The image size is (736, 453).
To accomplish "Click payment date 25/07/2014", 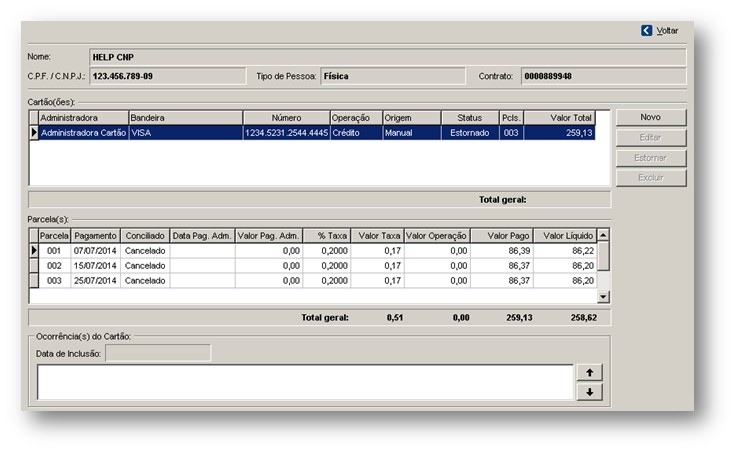I will click(x=96, y=281).
